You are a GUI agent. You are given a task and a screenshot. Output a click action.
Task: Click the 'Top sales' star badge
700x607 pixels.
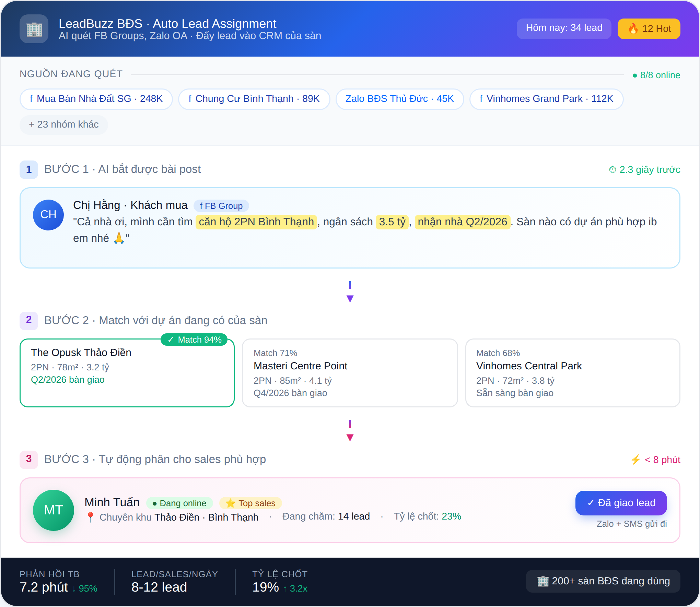tap(250, 503)
